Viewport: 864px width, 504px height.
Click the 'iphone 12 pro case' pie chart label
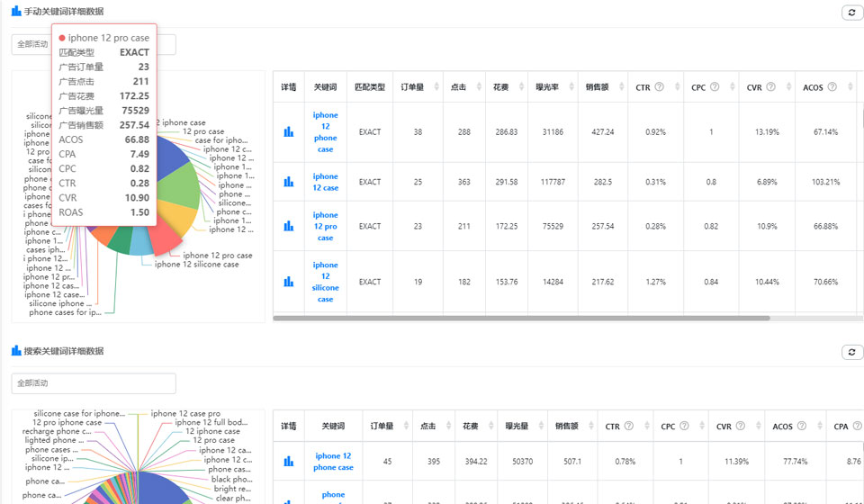(x=217, y=255)
